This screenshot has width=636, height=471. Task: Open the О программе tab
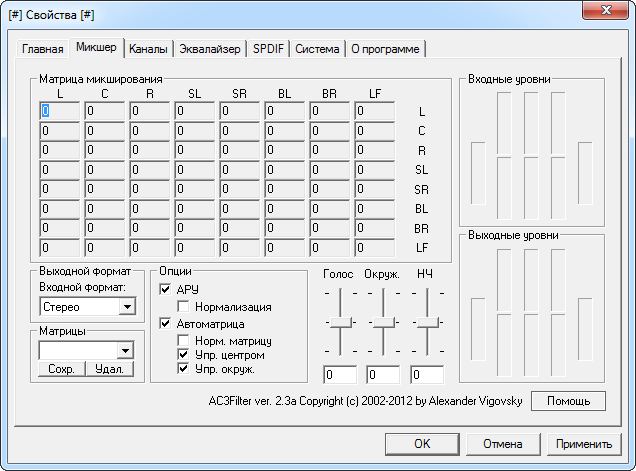pyautogui.click(x=386, y=49)
